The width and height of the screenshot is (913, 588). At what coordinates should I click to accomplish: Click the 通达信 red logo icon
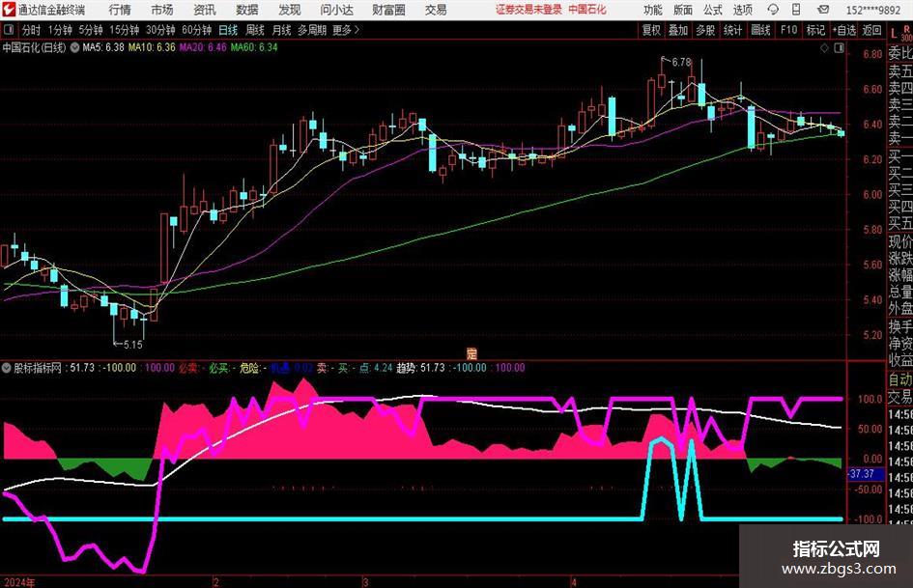tap(8, 10)
